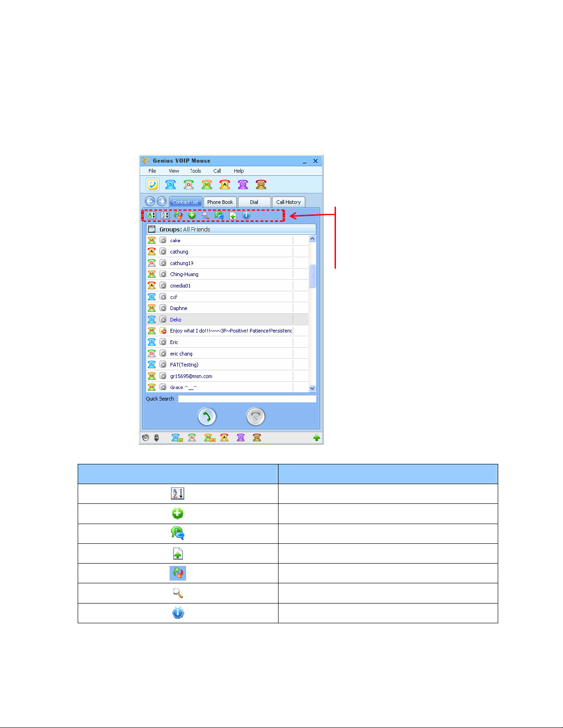Select contact "Grace ^__^"
The height and width of the screenshot is (728, 563).
(227, 387)
